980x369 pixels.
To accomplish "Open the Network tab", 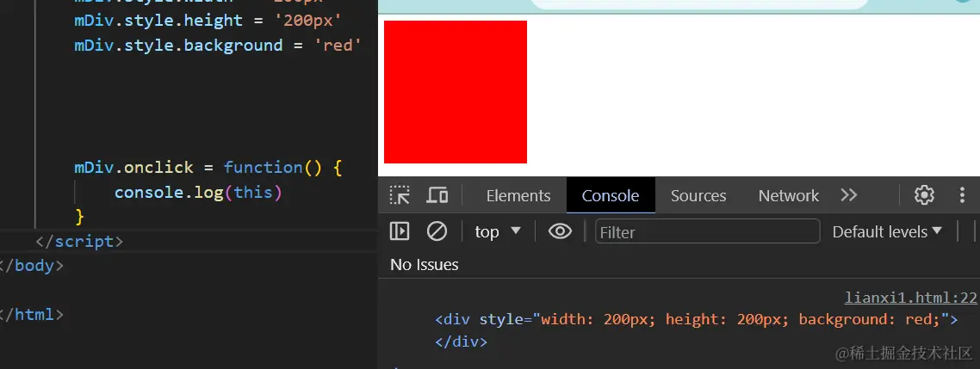I will [788, 195].
